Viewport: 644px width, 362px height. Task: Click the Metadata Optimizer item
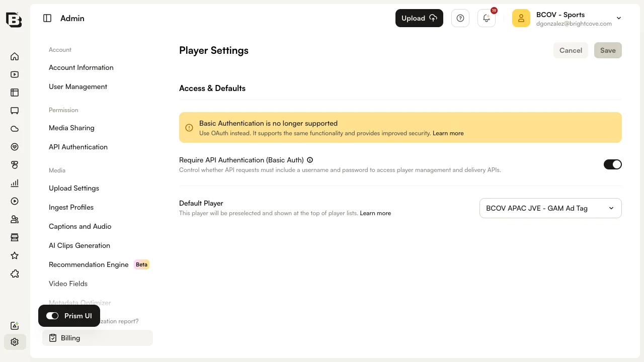[80, 303]
